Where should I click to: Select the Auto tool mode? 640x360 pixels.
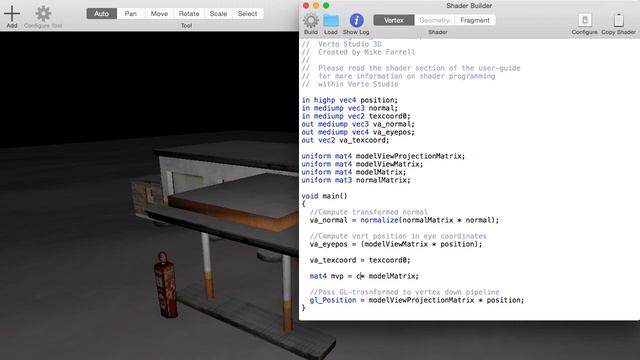pyautogui.click(x=102, y=13)
